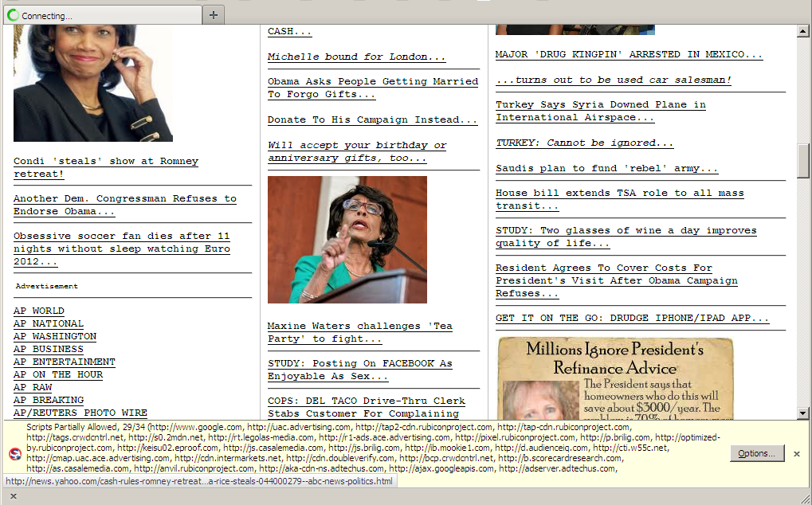Read 'Turkey Says Syria Downed Plane' story
The height and width of the screenshot is (505, 812).
pyautogui.click(x=601, y=111)
